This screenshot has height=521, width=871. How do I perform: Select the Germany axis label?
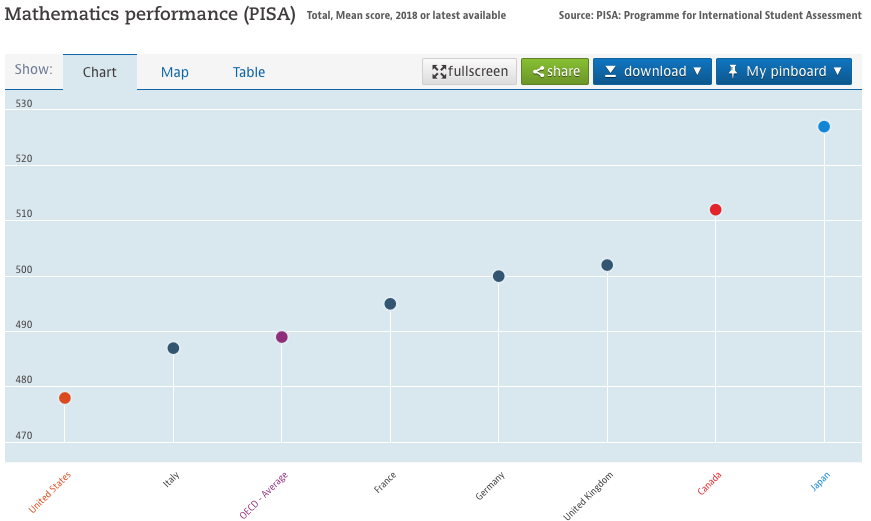coord(490,485)
